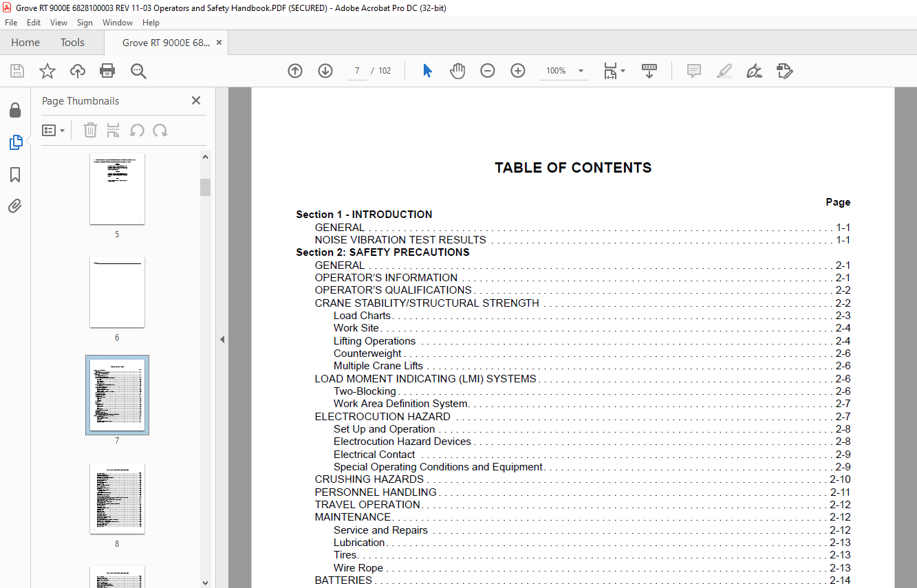Viewport: 917px width, 588px height.
Task: Click the thumbnails panel scrollbar thumb
Action: 205,187
